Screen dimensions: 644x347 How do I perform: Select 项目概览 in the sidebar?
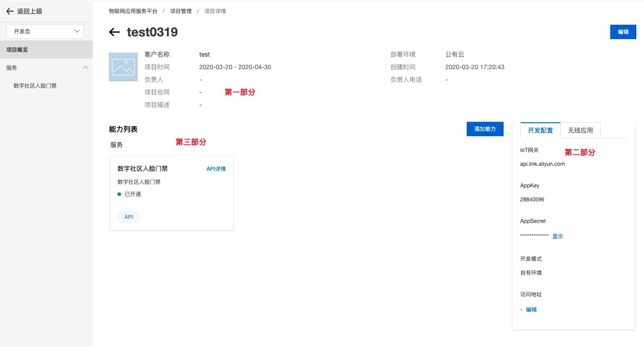[46, 49]
